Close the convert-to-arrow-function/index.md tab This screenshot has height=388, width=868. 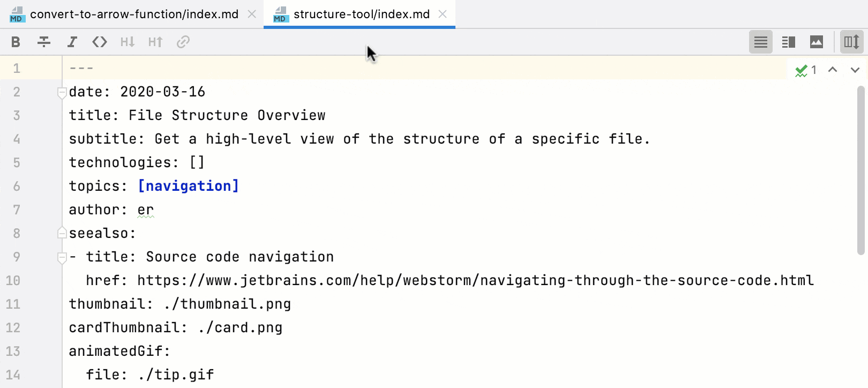(x=252, y=14)
